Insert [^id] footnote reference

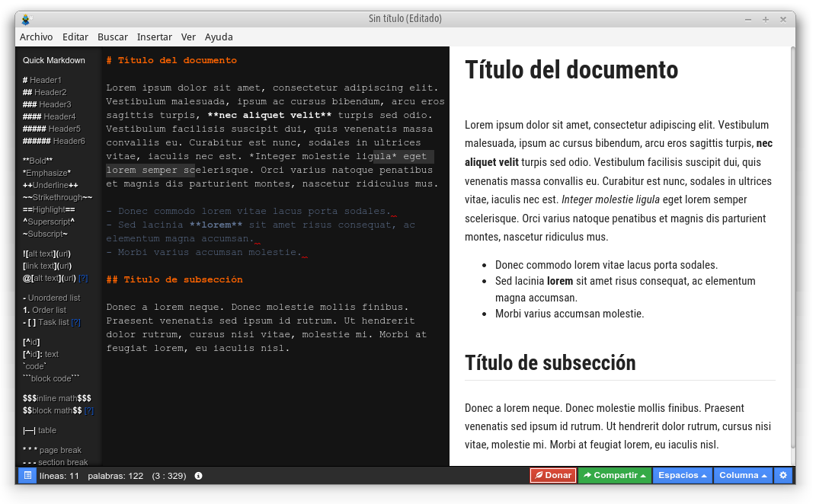click(31, 343)
